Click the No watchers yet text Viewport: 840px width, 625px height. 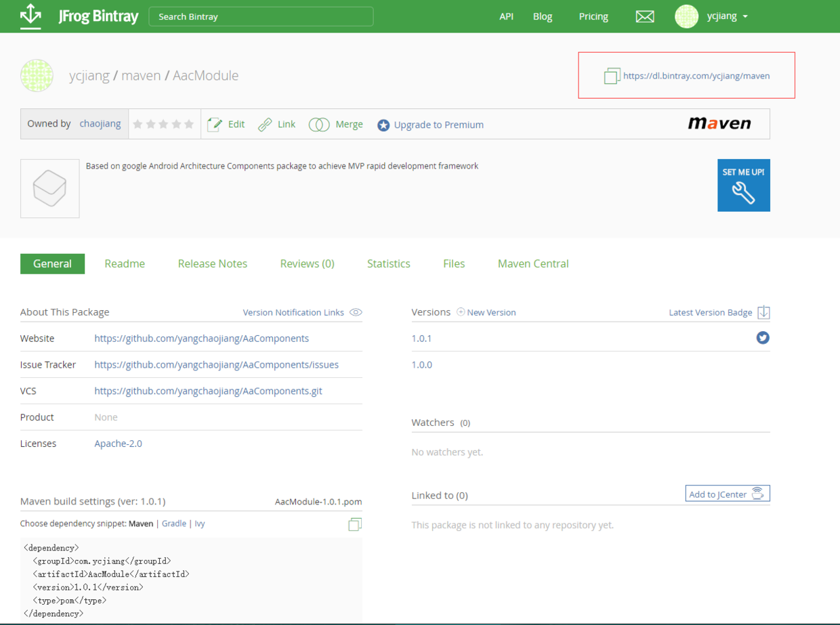click(x=447, y=452)
